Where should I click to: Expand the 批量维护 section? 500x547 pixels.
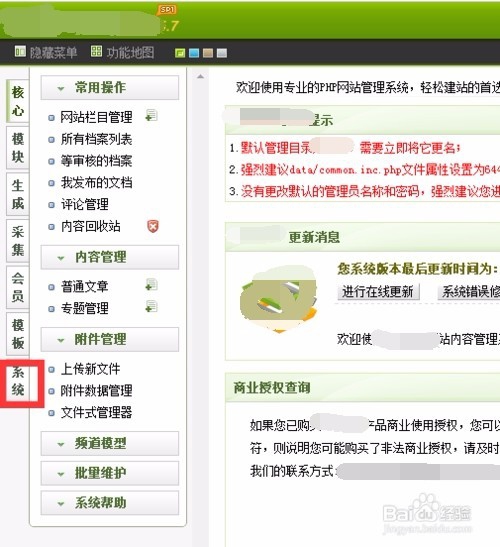tap(110, 473)
